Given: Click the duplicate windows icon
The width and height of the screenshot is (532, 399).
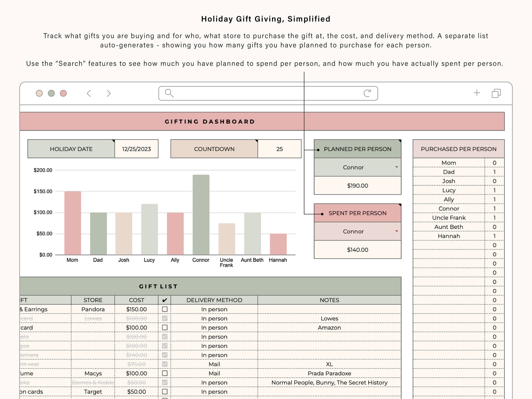Looking at the screenshot, I should pos(496,93).
